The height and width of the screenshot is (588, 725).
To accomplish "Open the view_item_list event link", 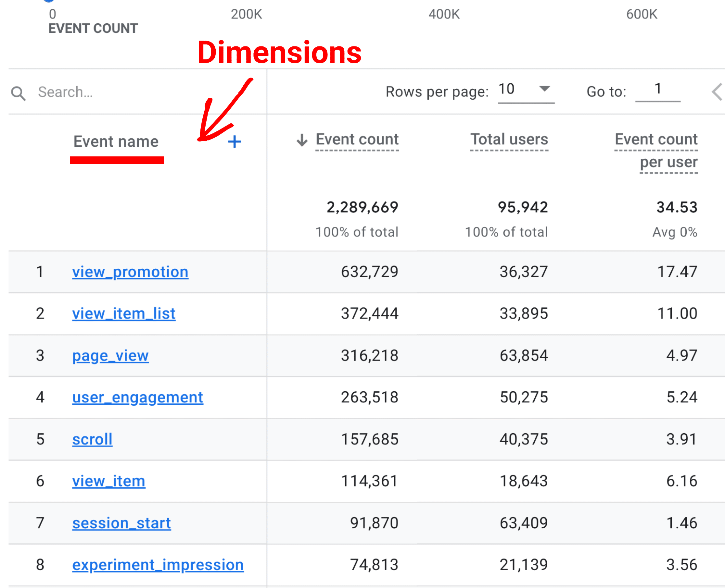I will (124, 314).
